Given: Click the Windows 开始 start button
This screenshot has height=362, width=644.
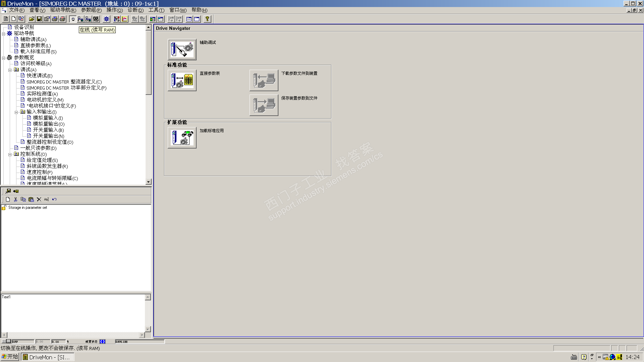Looking at the screenshot, I should (x=10, y=357).
